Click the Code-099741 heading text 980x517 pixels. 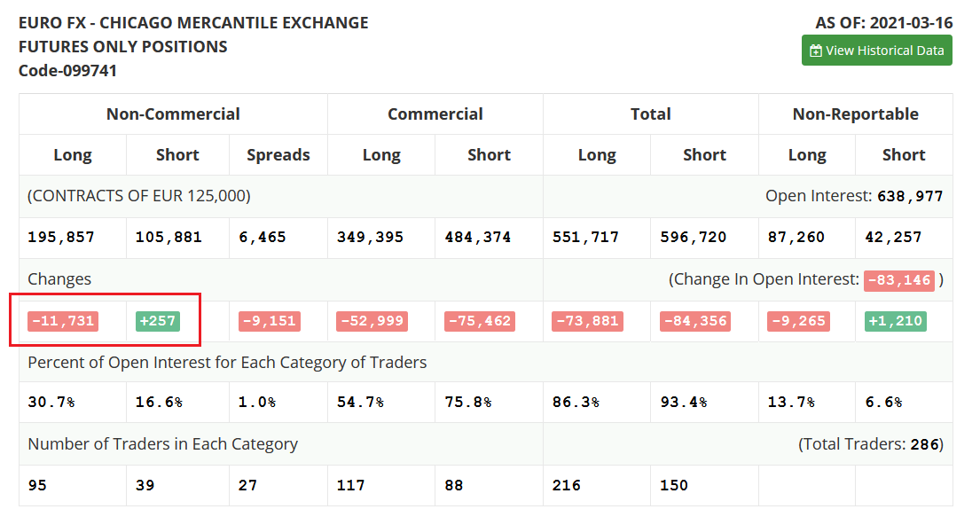(67, 71)
